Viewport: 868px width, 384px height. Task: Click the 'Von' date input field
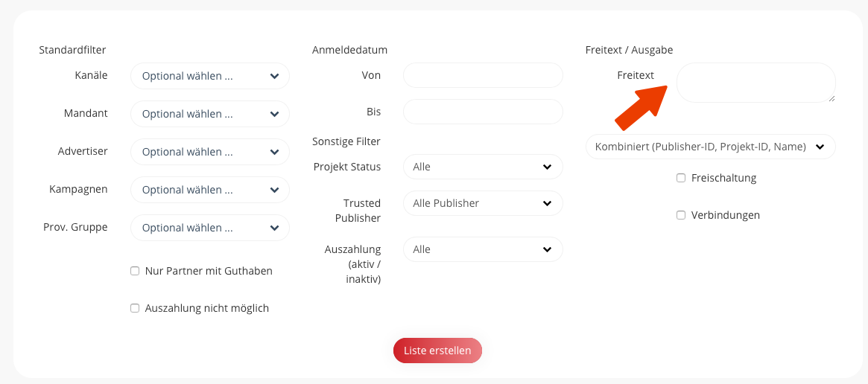(483, 75)
